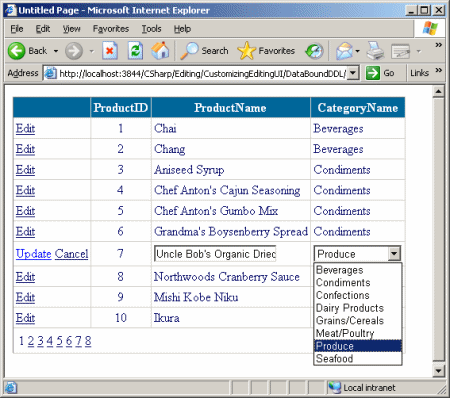Image resolution: width=450 pixels, height=398 pixels.
Task: Click the Stop loading icon
Action: tap(110, 51)
